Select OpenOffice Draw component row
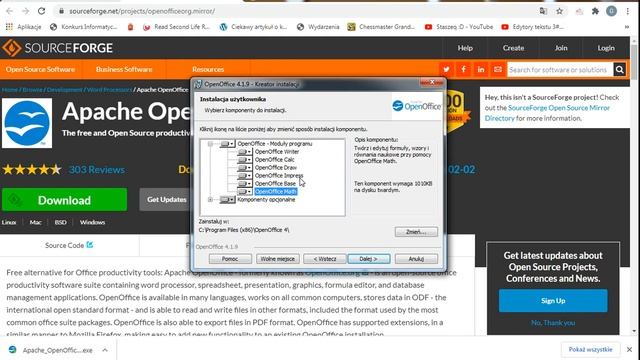 276,167
